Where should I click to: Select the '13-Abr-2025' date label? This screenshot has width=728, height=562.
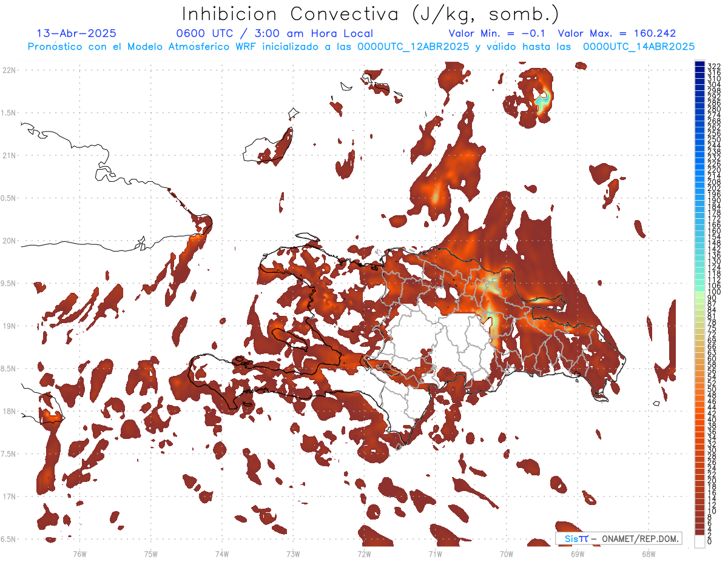76,33
